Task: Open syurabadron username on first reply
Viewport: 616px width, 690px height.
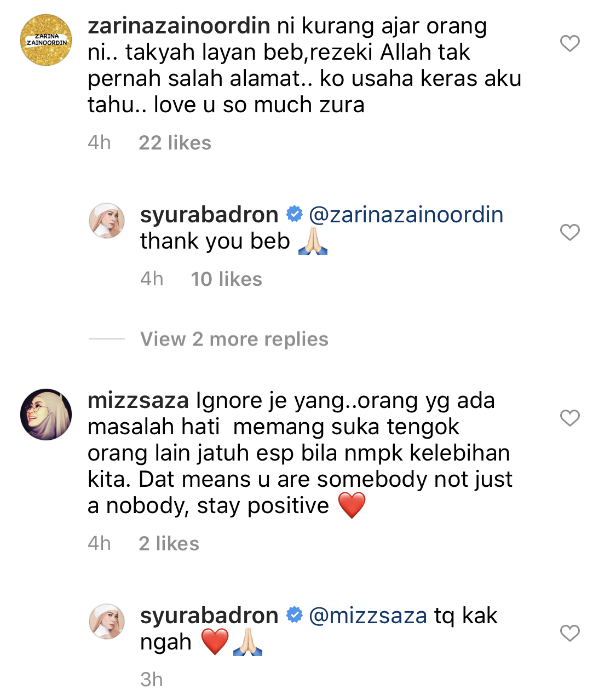Action: [x=209, y=215]
